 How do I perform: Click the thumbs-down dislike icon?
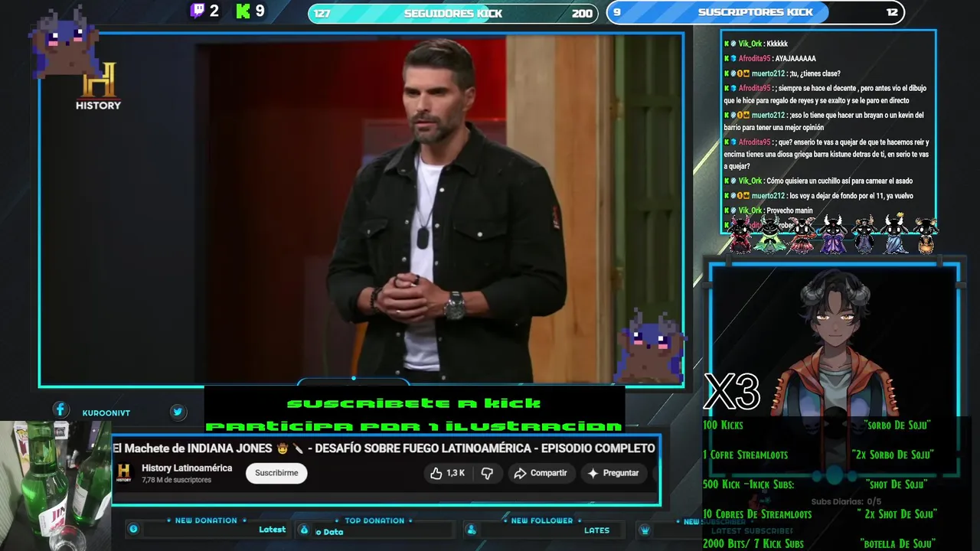(x=487, y=473)
